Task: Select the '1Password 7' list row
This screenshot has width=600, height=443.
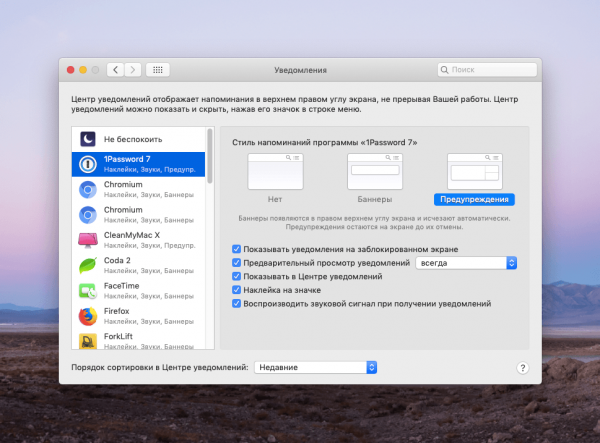Action: 138,164
